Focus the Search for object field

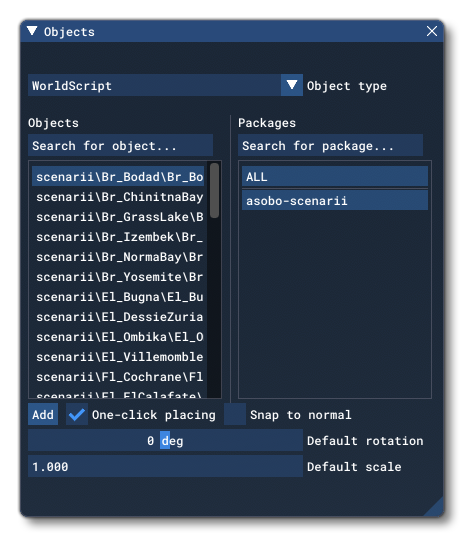(121, 146)
